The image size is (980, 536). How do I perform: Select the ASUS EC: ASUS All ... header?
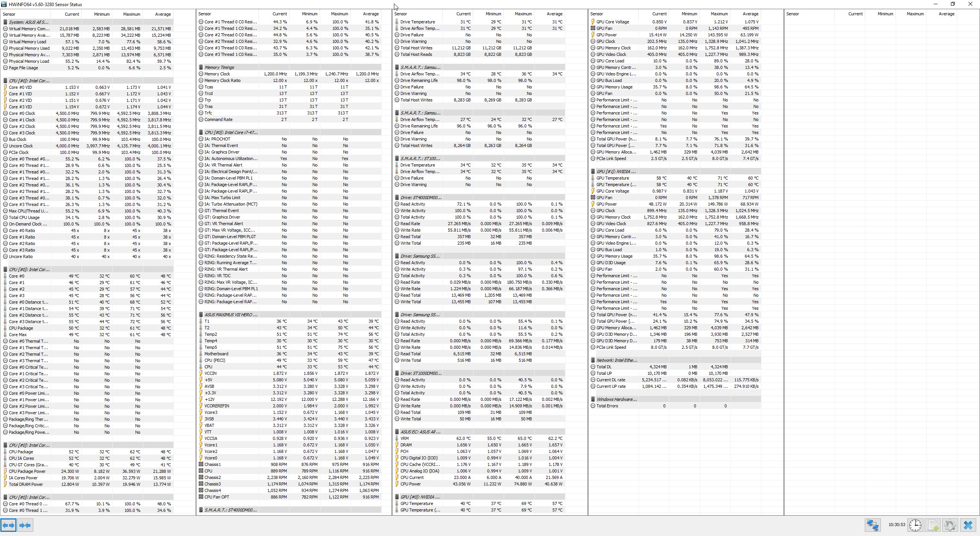(x=479, y=432)
